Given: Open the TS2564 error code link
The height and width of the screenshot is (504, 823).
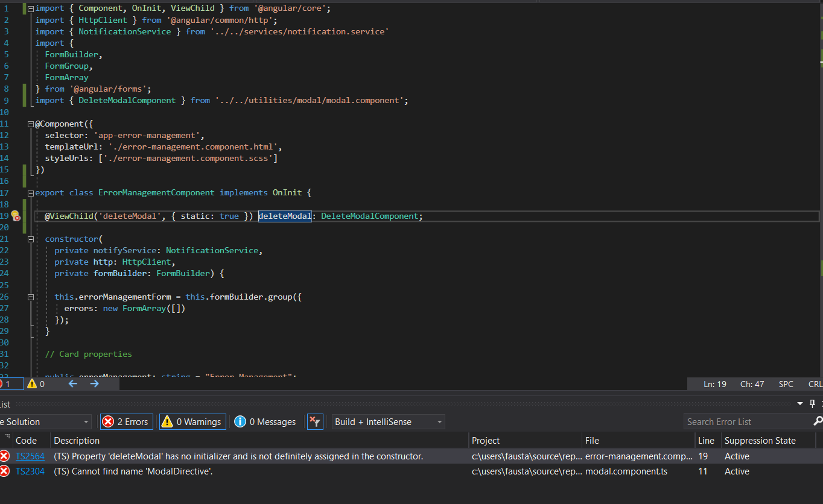Looking at the screenshot, I should point(30,456).
